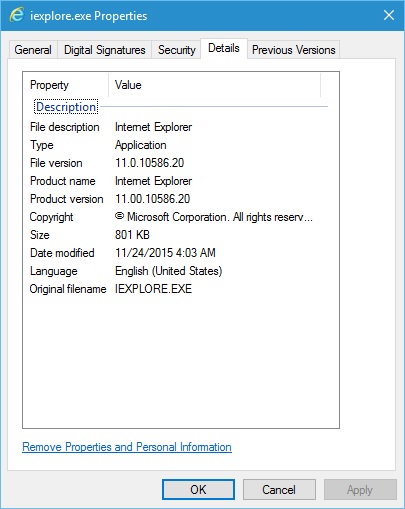Image resolution: width=405 pixels, height=509 pixels.
Task: Open the Digital Signatures tab
Action: tap(105, 50)
